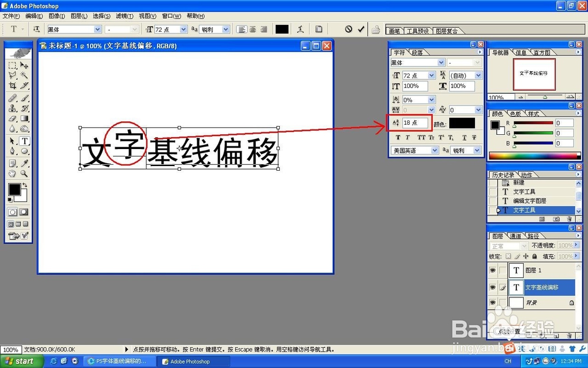Screen dimensions: 588x368
Task: Click the create warped text icon
Action: click(x=300, y=29)
